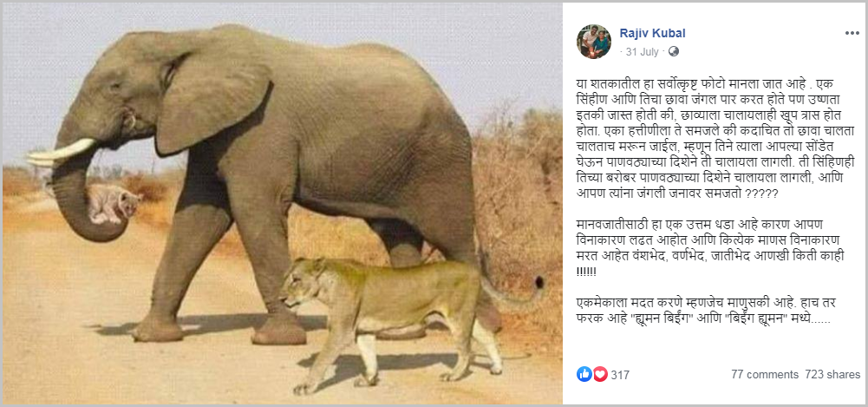Open the three-dot post options menu
Viewport: 868px width, 407px height.
pyautogui.click(x=852, y=33)
